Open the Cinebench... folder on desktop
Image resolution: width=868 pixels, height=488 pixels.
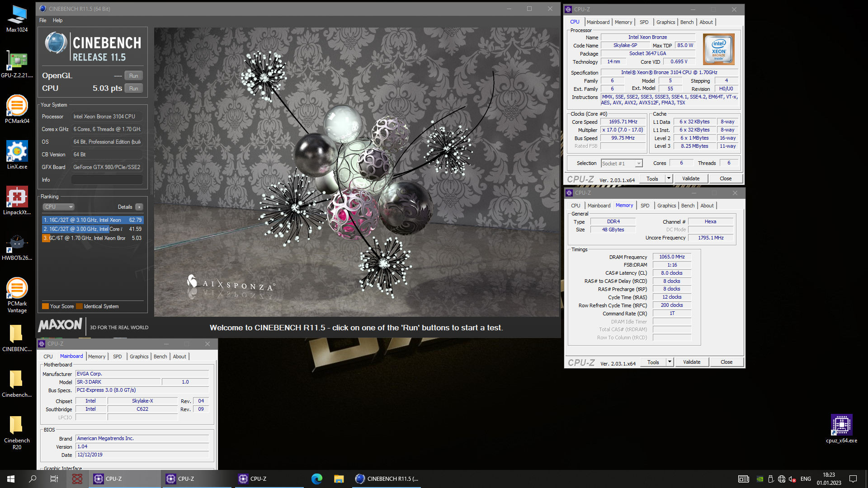17,384
